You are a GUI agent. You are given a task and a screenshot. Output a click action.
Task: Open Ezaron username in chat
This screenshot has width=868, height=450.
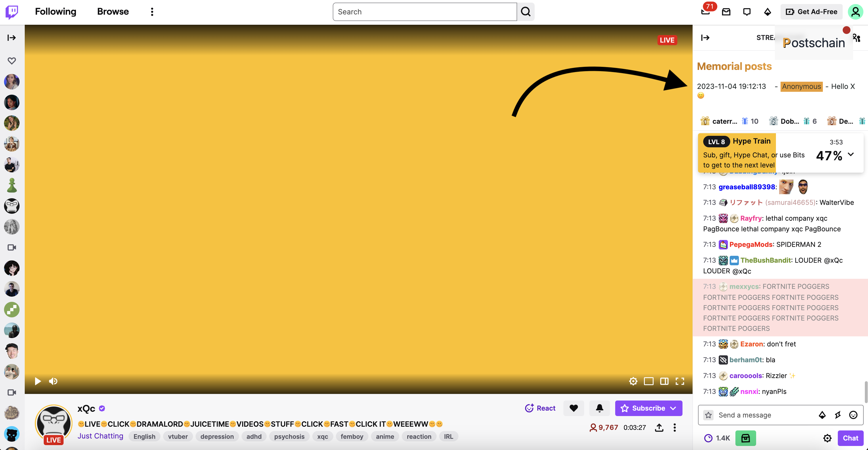[752, 344]
